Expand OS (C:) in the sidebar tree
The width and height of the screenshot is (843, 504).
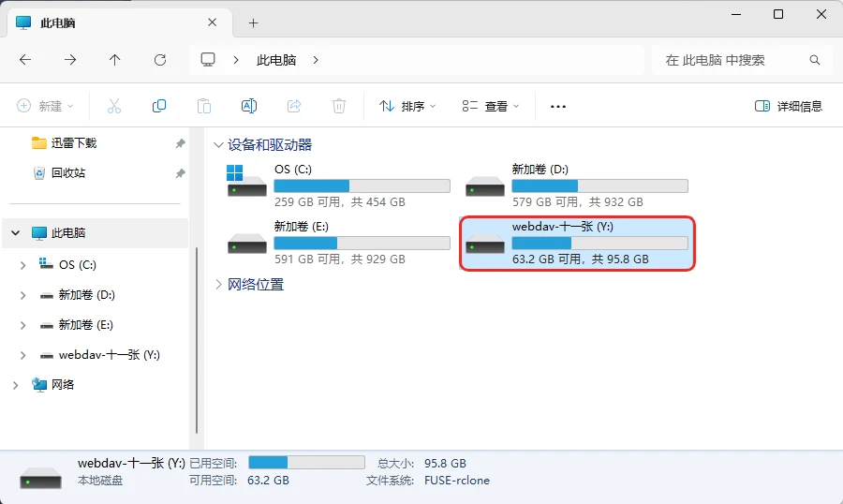click(x=23, y=264)
